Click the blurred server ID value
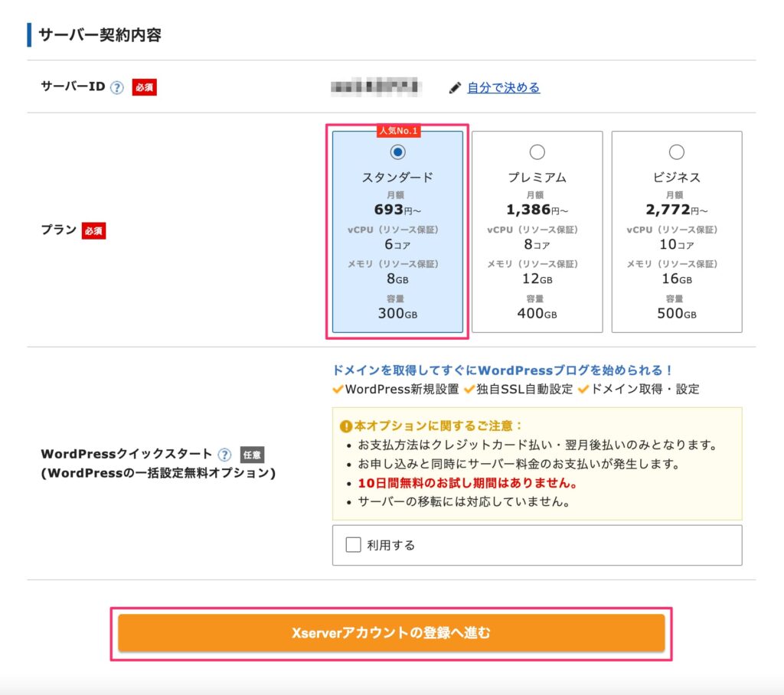Screen dimensions: 784x695 point(376,87)
